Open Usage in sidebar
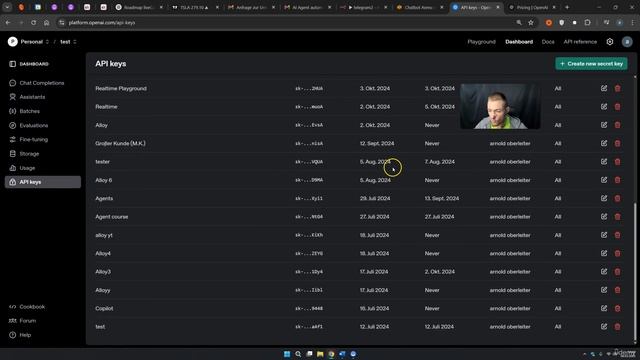640x360 pixels. (x=42, y=168)
